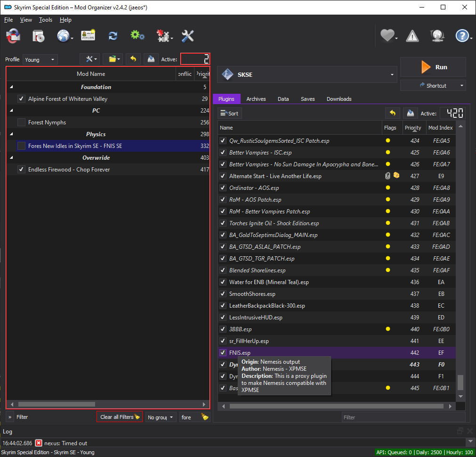
Task: Uncheck SmoothShores.esp plugin
Action: 223,294
